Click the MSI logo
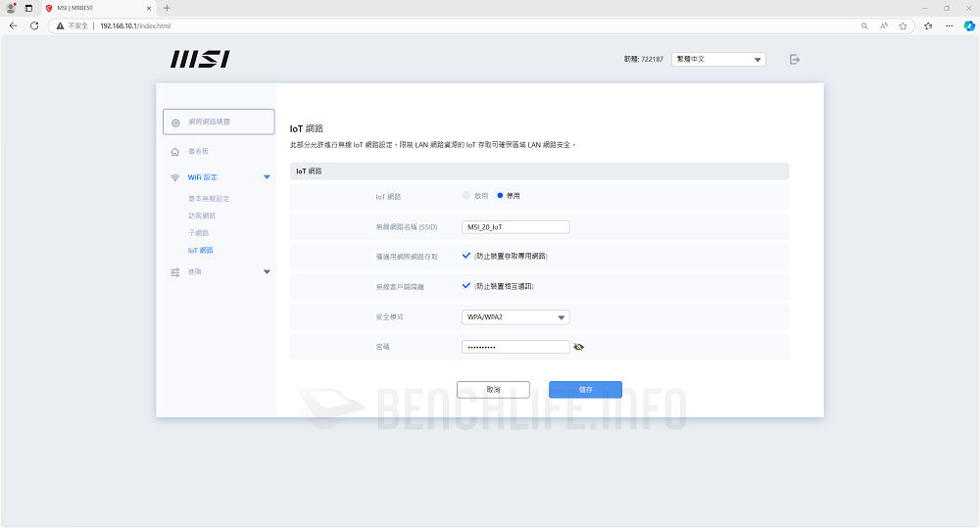The image size is (980, 528). pyautogui.click(x=200, y=60)
